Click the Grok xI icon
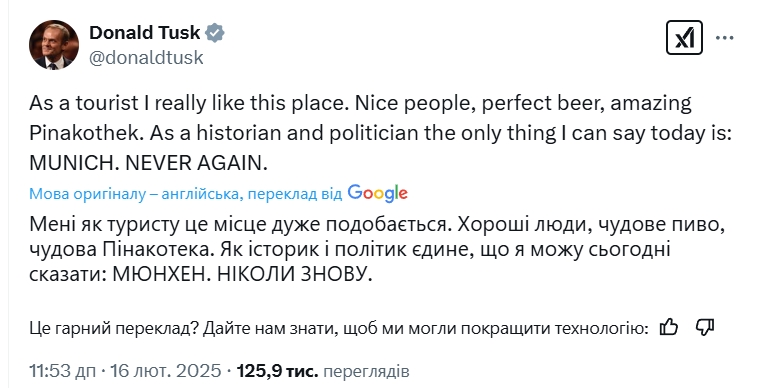757x388 pixels. click(x=684, y=37)
